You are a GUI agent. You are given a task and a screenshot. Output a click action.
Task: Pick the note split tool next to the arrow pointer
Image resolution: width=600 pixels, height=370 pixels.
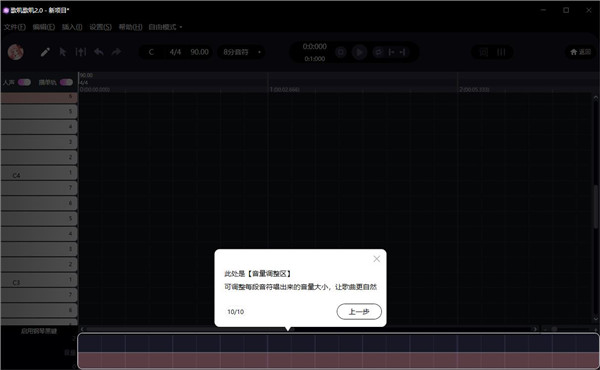[81, 52]
